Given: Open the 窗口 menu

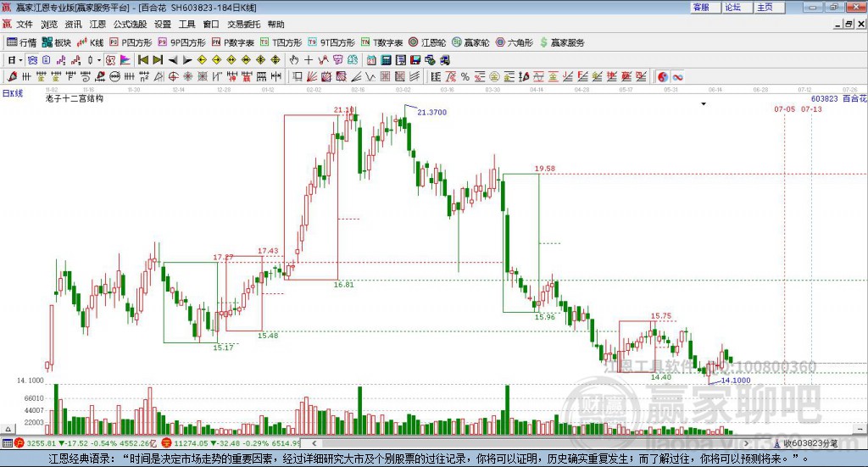Looking at the screenshot, I should click(211, 25).
